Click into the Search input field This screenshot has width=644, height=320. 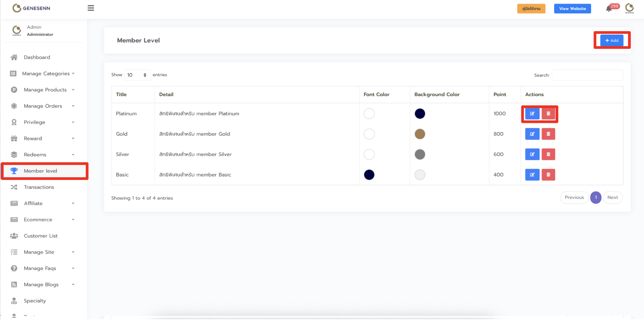[587, 75]
